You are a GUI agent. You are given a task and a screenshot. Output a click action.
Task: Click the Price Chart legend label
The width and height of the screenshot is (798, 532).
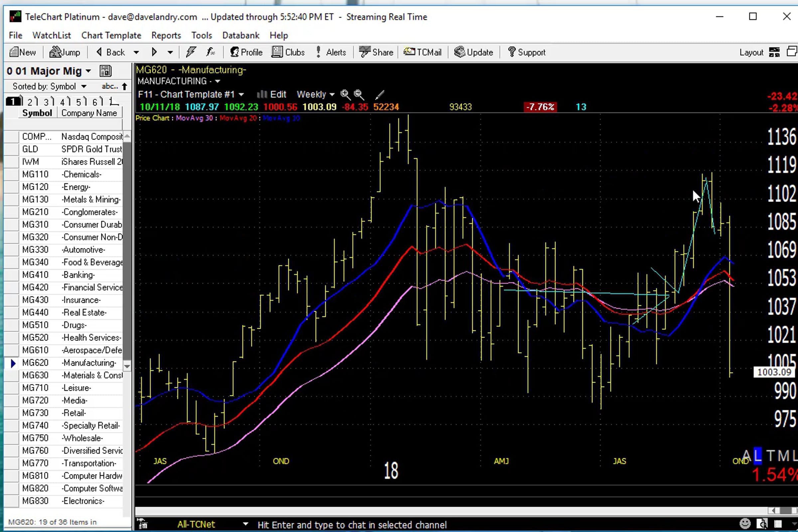pyautogui.click(x=152, y=118)
